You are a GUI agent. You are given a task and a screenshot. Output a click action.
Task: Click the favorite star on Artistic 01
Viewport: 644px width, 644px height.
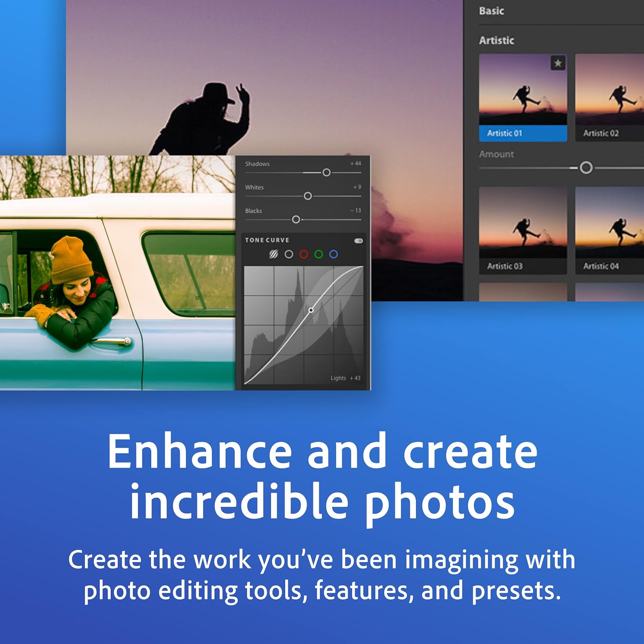tap(558, 64)
